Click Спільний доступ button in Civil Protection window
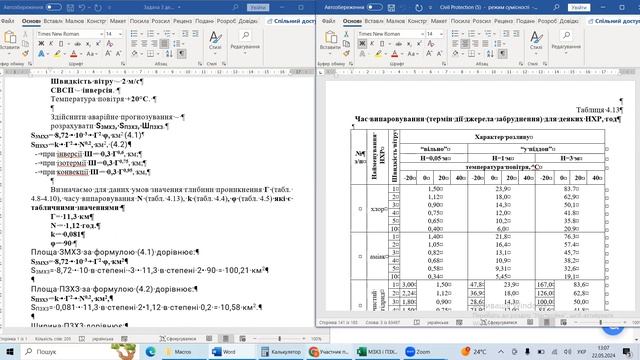Image resolution: width=640 pixels, height=360 pixels. pyautogui.click(x=613, y=21)
